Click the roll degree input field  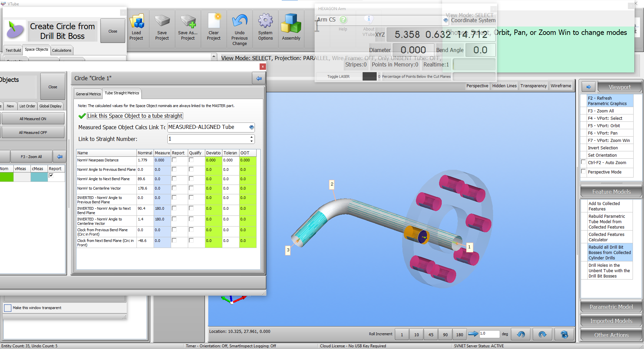pyautogui.click(x=489, y=334)
